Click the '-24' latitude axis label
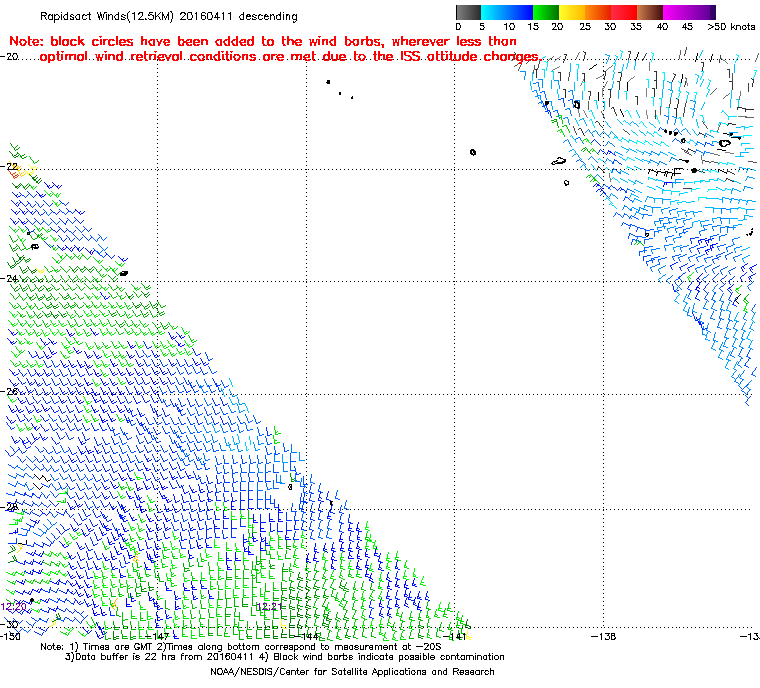 click(x=10, y=279)
